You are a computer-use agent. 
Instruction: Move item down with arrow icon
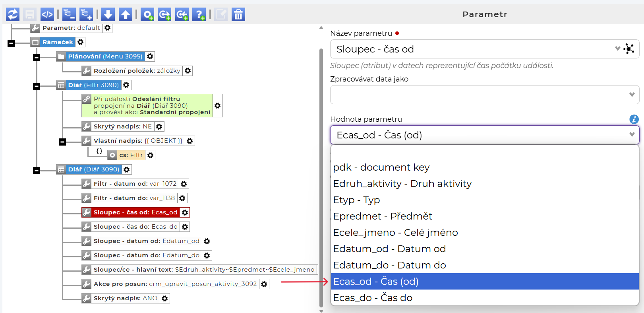coord(108,15)
